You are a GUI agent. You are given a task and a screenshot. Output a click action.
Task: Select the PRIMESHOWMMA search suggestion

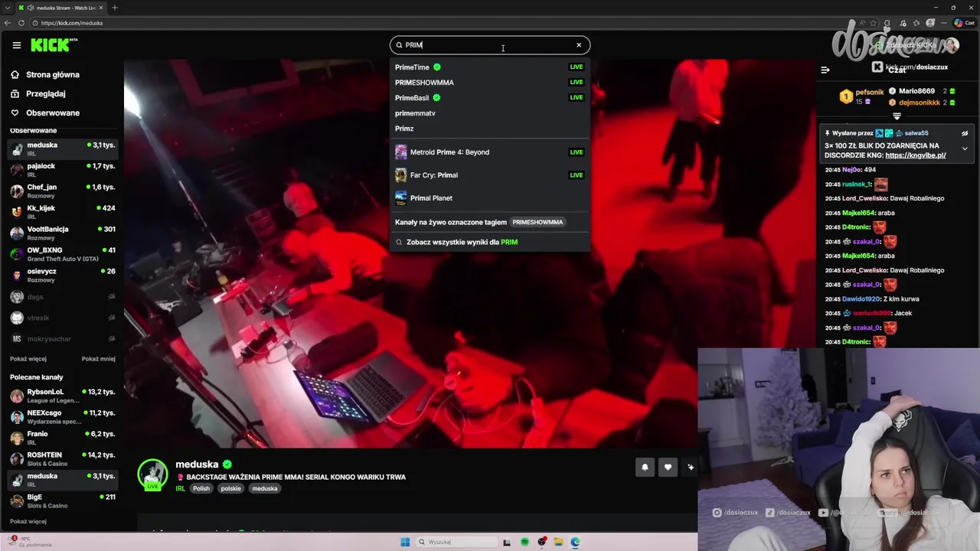(490, 83)
